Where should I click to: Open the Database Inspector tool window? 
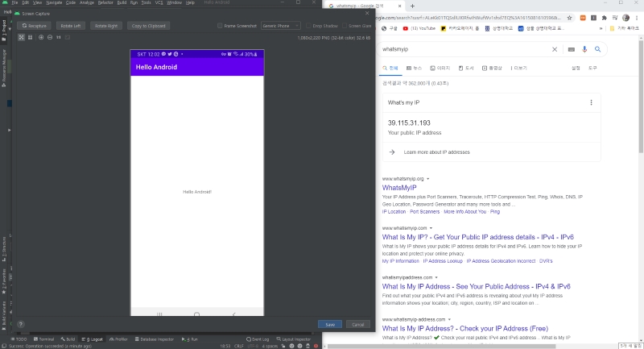(155, 339)
